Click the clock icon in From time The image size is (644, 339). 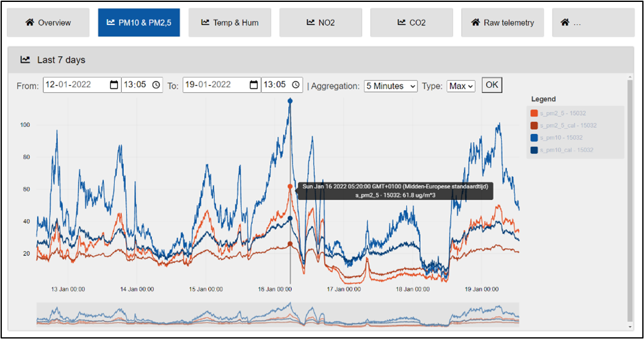(157, 85)
